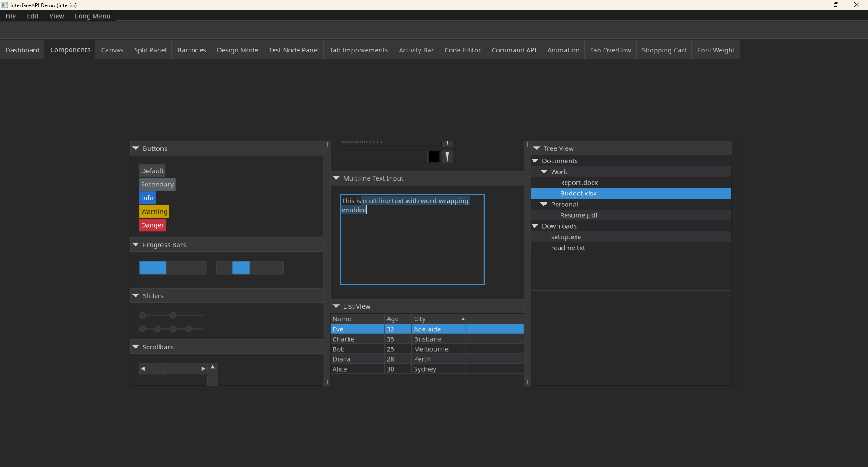
Task: Collapse the Documents tree node
Action: pos(535,161)
